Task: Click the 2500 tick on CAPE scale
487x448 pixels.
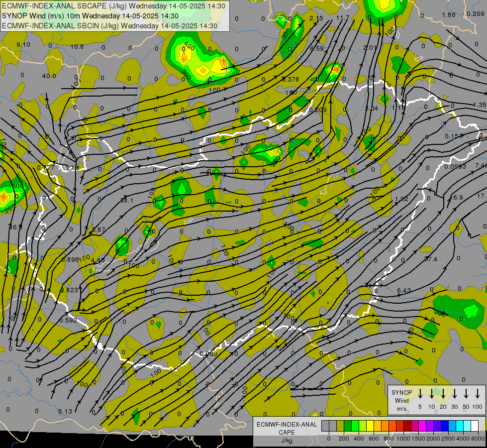Action: click(448, 439)
